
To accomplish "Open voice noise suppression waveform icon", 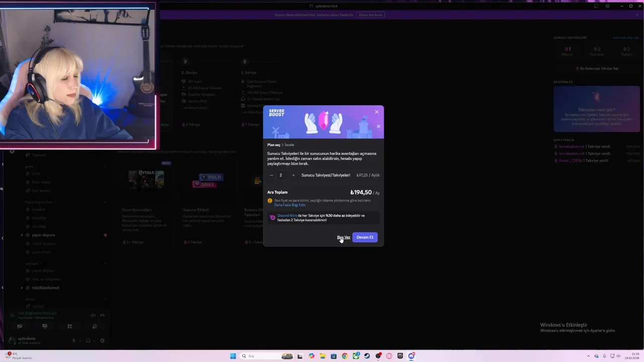I will 93,315.
